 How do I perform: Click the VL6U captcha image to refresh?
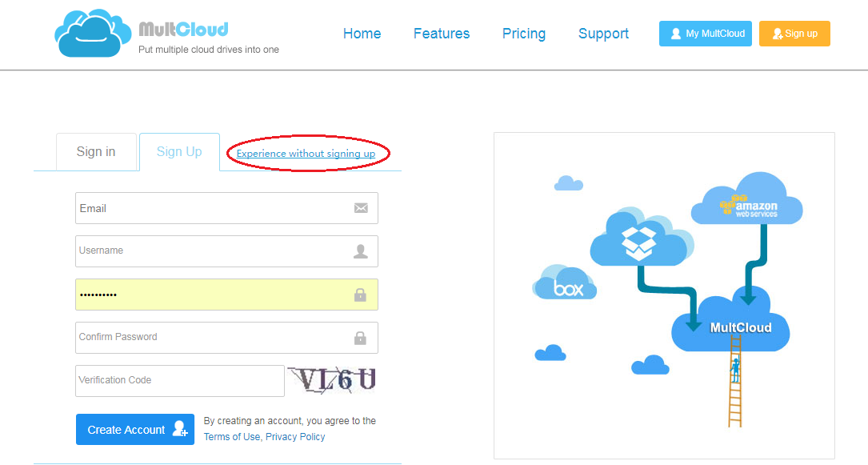(332, 379)
